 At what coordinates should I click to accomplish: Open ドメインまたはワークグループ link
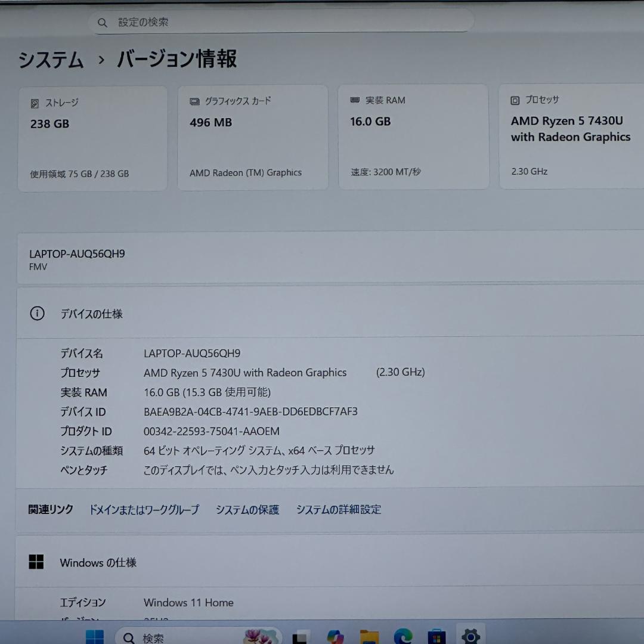point(144,510)
